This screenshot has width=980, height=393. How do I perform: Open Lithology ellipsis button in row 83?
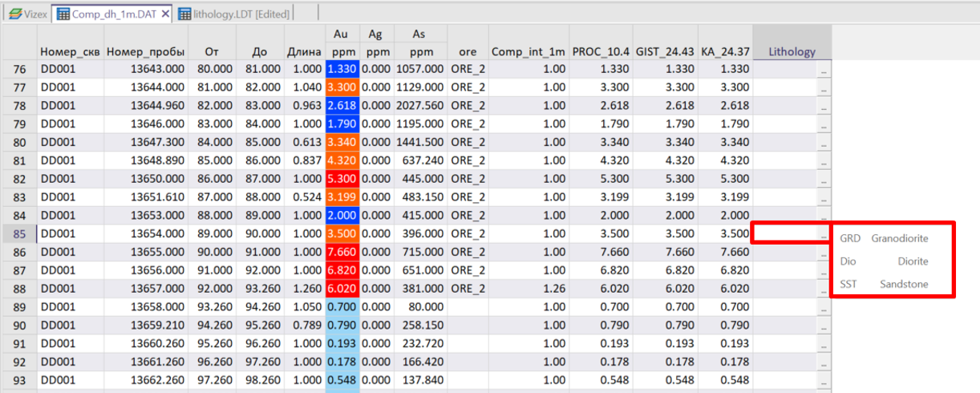824,197
